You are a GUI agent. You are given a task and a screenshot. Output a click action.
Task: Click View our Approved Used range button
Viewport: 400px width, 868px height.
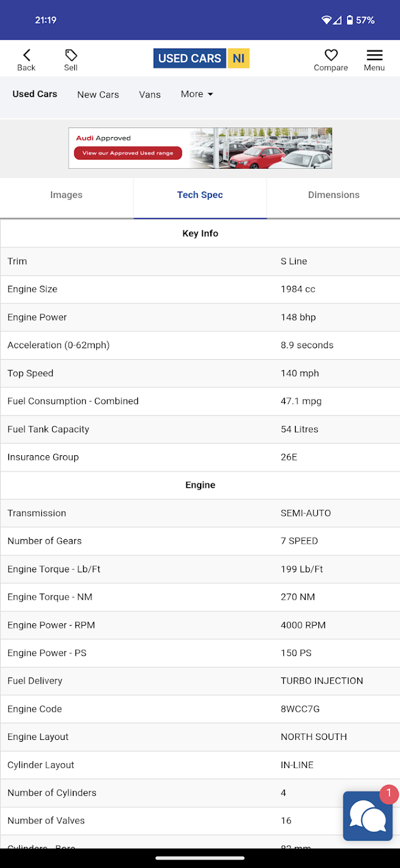click(128, 153)
